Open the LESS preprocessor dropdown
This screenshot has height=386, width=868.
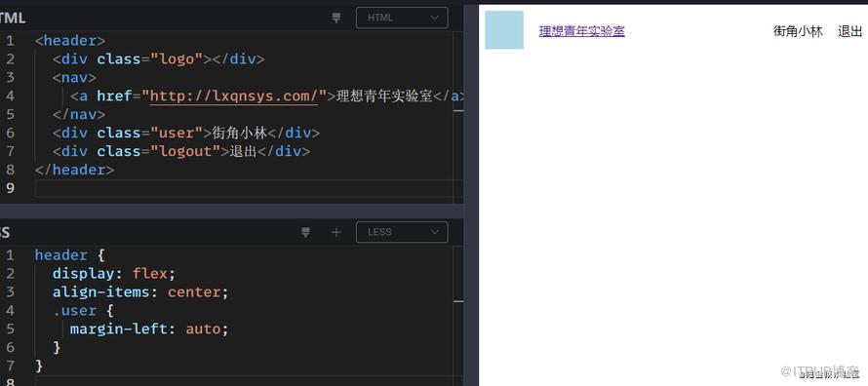(402, 232)
